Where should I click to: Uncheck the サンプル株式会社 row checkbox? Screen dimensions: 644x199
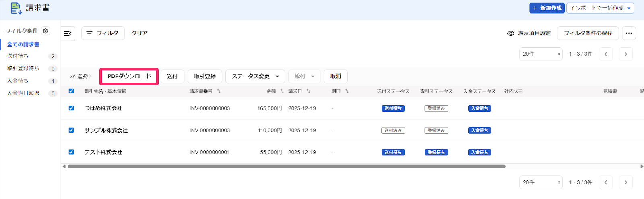coord(71,130)
